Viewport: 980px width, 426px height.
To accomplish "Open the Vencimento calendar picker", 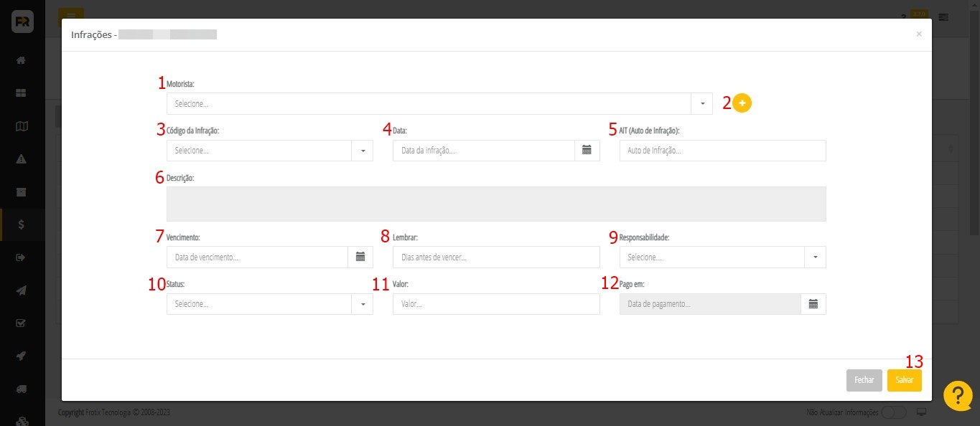I will 360,257.
